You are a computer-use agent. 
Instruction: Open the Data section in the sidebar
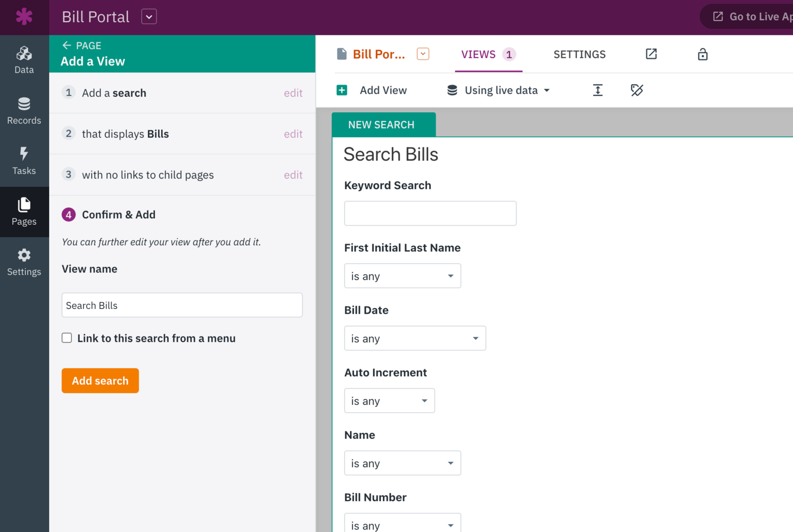24,59
